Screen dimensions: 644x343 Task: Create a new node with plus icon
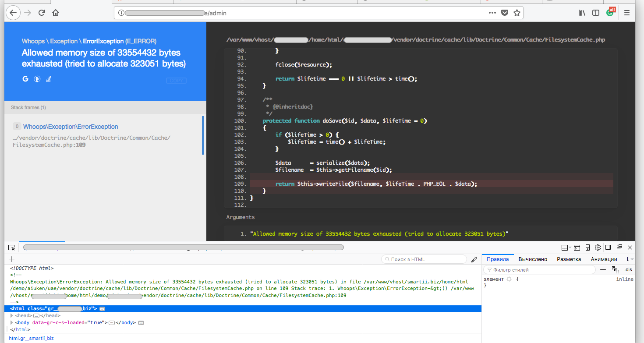click(12, 259)
